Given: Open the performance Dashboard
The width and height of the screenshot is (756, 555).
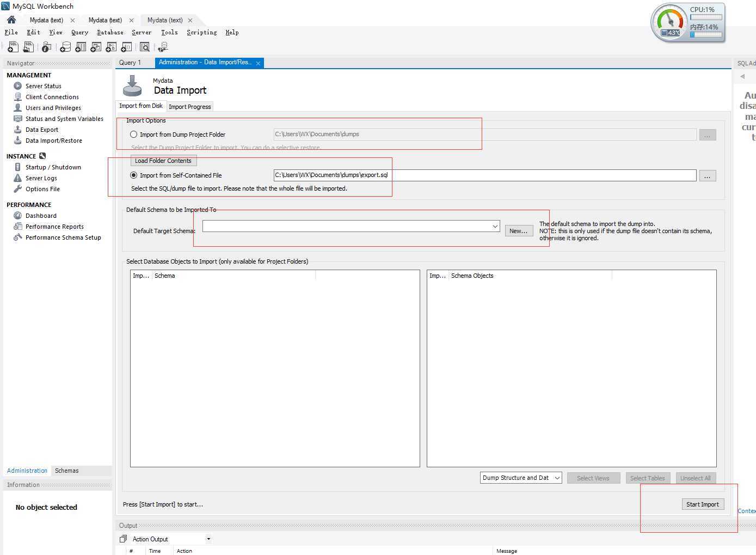Looking at the screenshot, I should (x=41, y=216).
